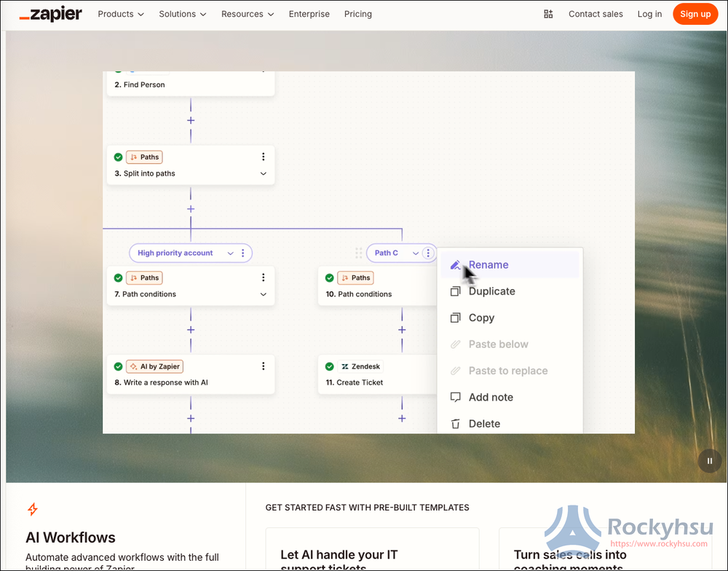Open the Zapier home logo

pyautogui.click(x=51, y=14)
